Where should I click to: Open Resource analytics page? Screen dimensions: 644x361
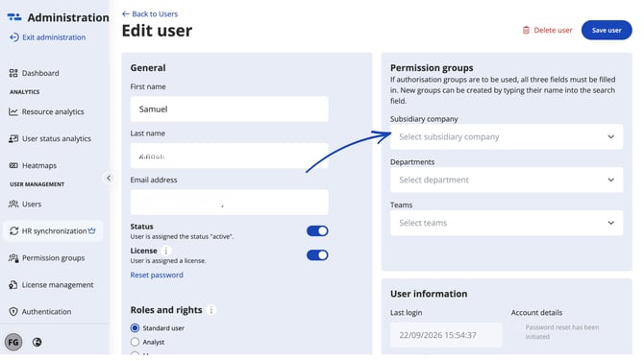coord(53,111)
